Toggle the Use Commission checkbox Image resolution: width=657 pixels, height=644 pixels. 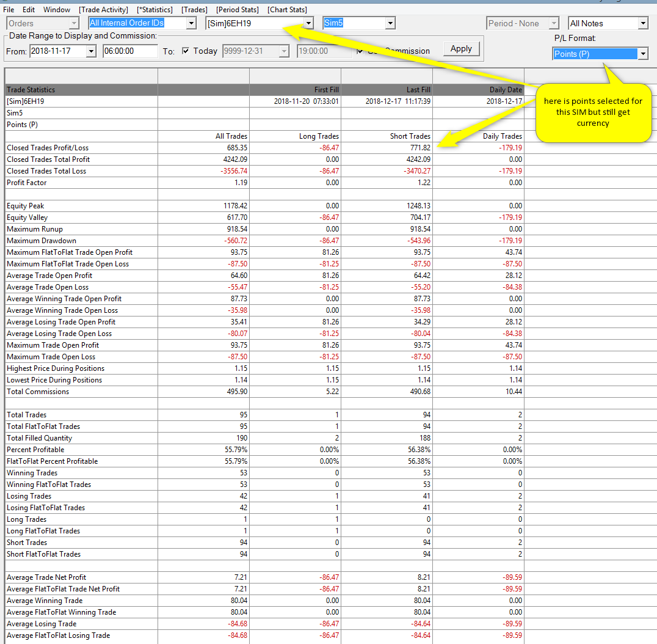(x=361, y=51)
